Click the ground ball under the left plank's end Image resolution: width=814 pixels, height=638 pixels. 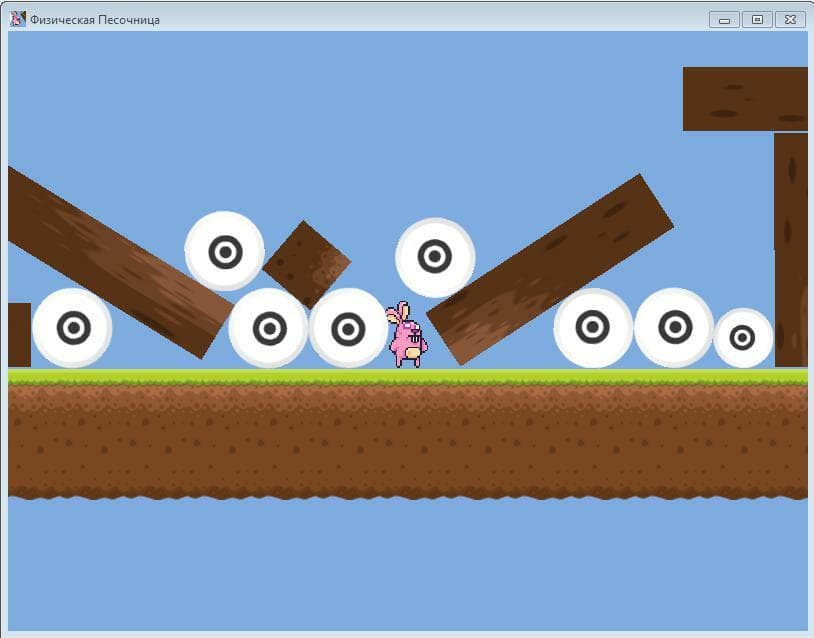coord(269,328)
